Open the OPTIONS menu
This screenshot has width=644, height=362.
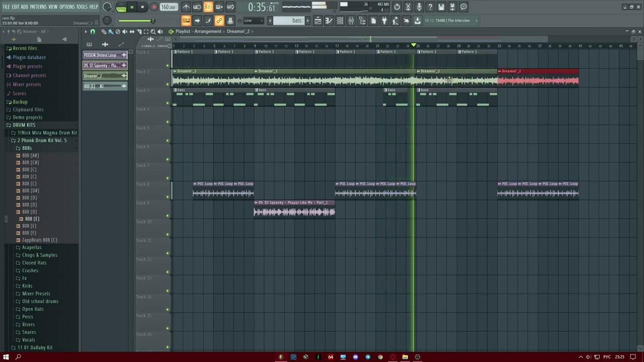pyautogui.click(x=67, y=7)
